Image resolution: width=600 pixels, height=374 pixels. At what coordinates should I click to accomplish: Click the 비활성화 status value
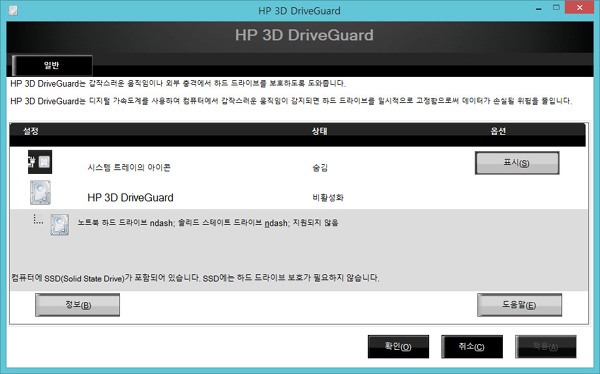pos(328,198)
